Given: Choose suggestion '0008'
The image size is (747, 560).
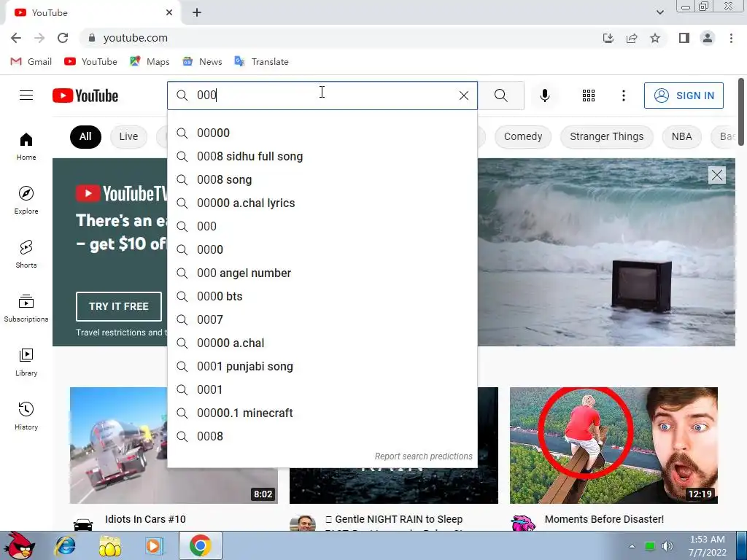Looking at the screenshot, I should tap(322, 436).
